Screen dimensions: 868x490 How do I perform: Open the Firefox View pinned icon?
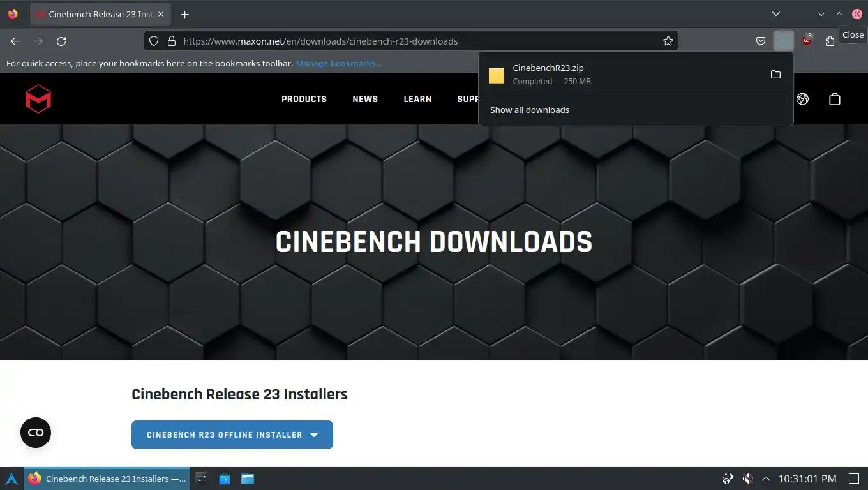pos(13,14)
